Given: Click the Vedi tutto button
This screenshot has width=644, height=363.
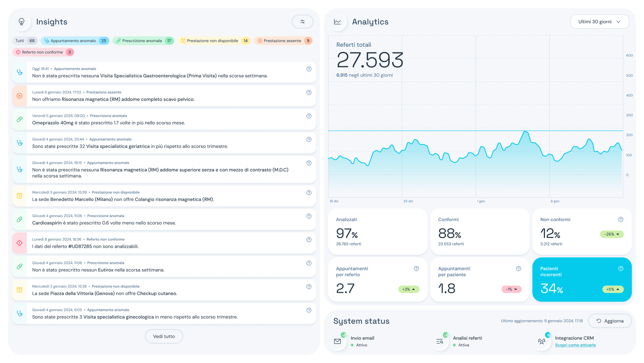Looking at the screenshot, I should tap(164, 336).
